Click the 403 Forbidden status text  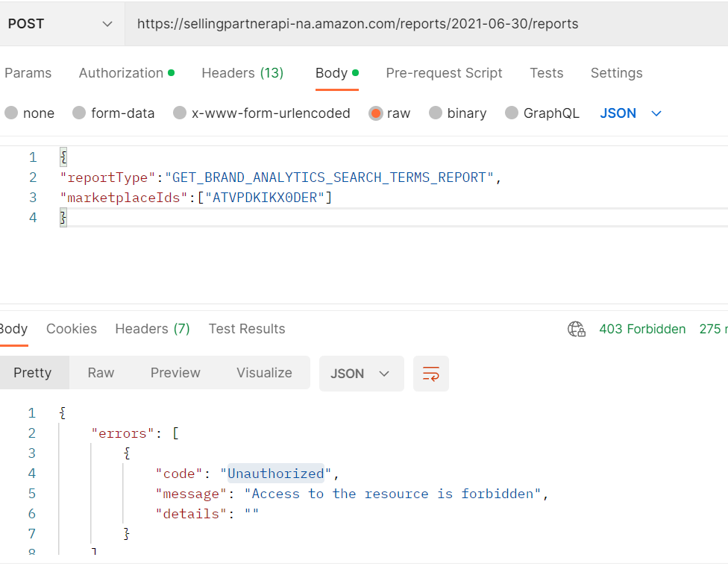642,329
